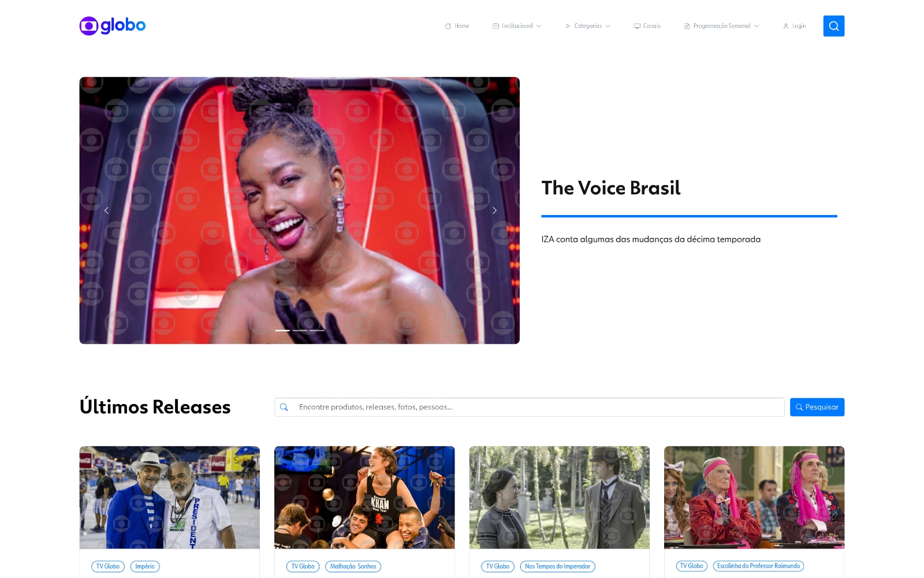Viewport: 924px width, 578px height.
Task: Open the Império tag
Action: 145,566
